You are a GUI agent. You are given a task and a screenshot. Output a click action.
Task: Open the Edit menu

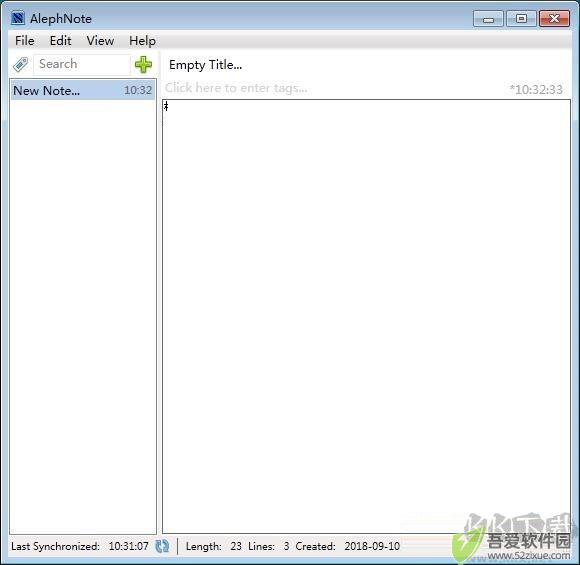(61, 41)
